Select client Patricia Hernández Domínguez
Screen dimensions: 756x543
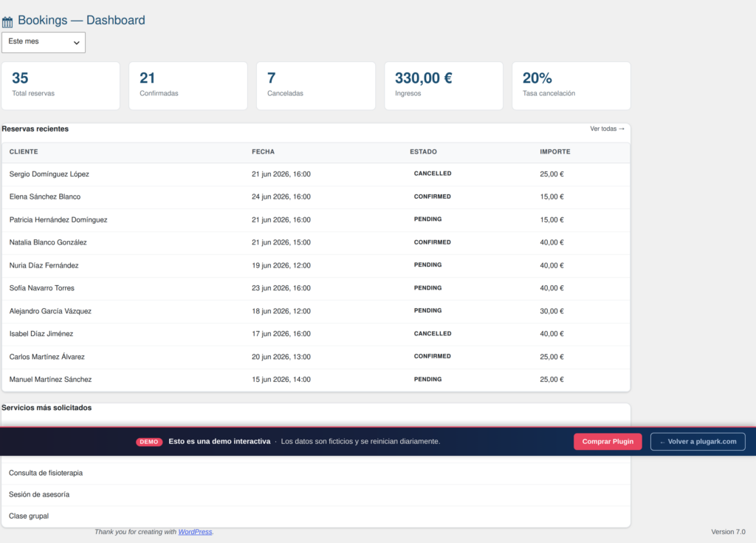click(58, 219)
